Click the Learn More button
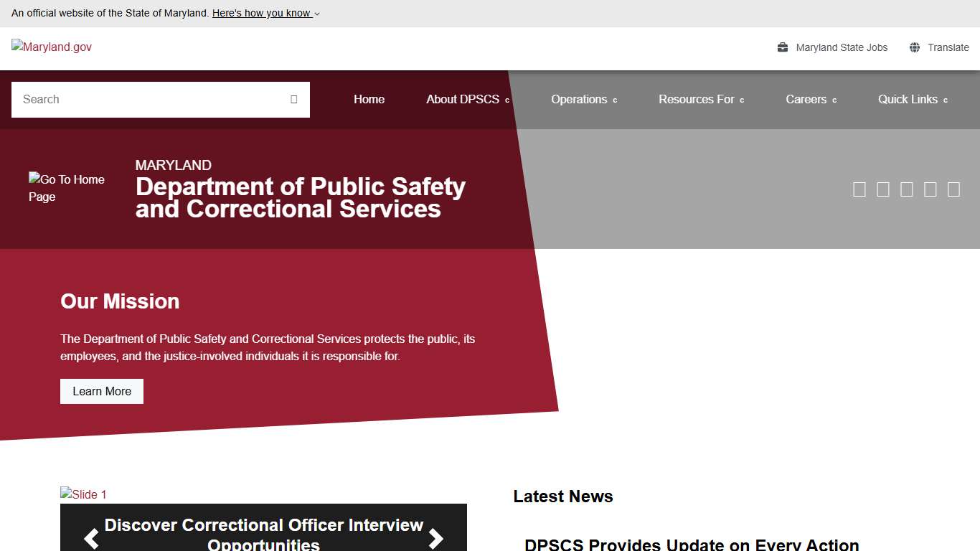Image resolution: width=980 pixels, height=551 pixels. (101, 391)
